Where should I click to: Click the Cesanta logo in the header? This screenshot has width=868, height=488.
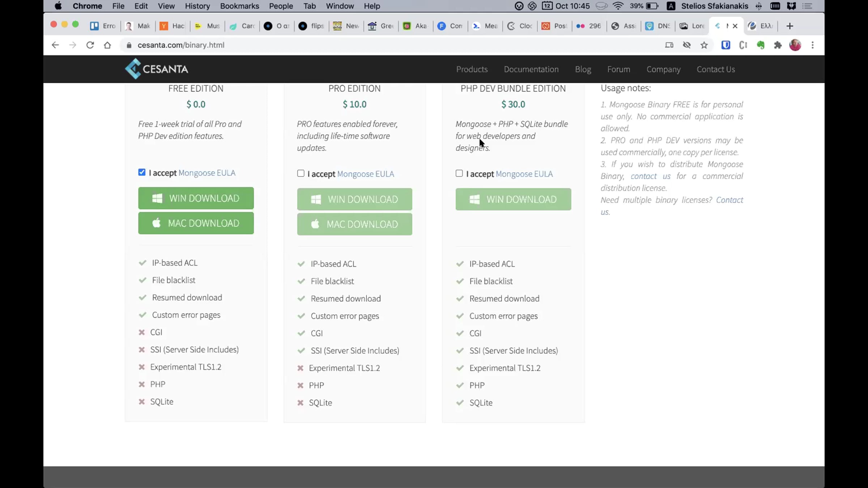click(x=157, y=69)
